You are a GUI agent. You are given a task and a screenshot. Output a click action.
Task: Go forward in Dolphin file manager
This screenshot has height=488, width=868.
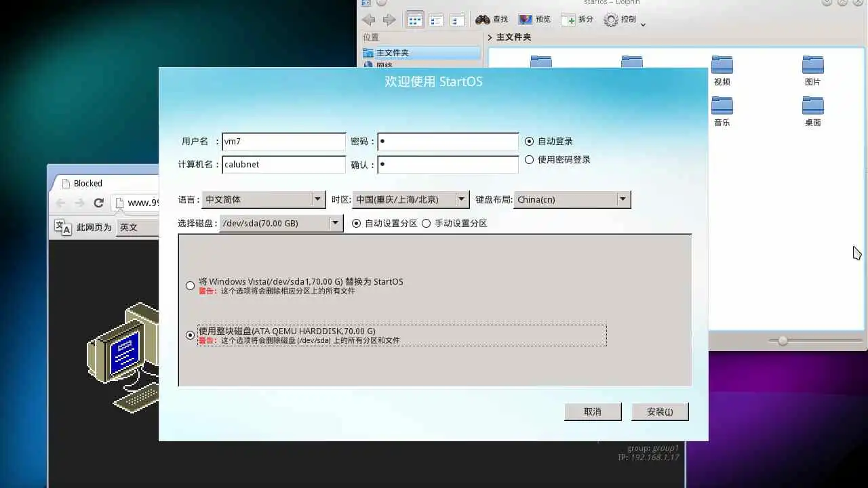389,20
